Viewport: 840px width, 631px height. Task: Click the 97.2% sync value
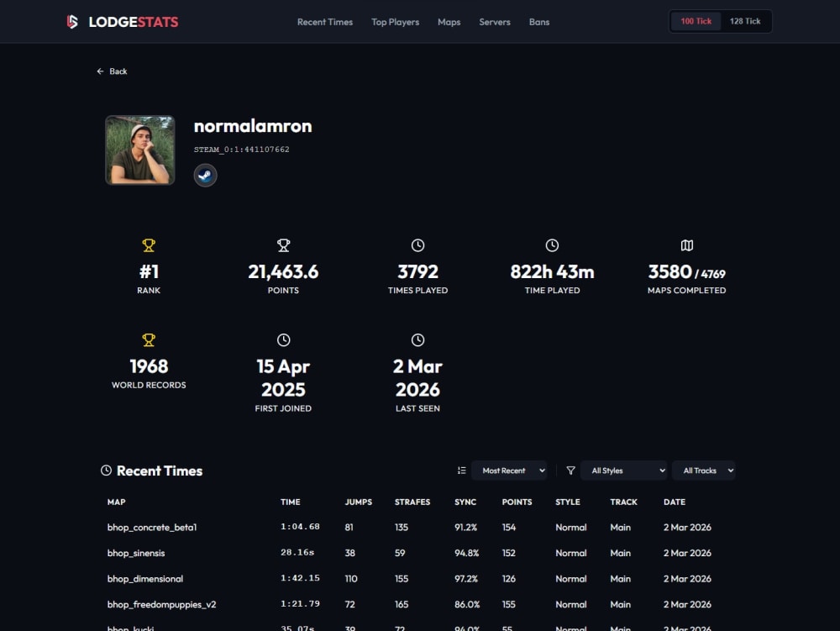466,579
